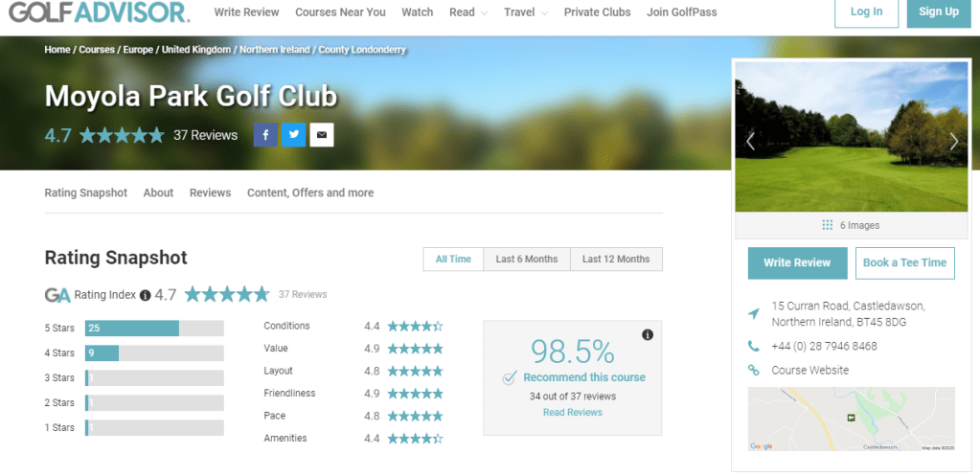The height and width of the screenshot is (476, 980).
Task: Click the Log In button
Action: click(x=866, y=12)
